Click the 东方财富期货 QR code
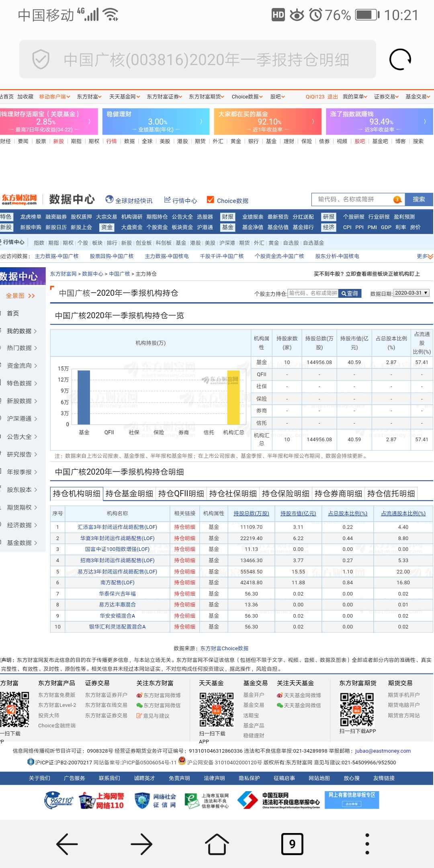434x868 pixels. coord(357,709)
